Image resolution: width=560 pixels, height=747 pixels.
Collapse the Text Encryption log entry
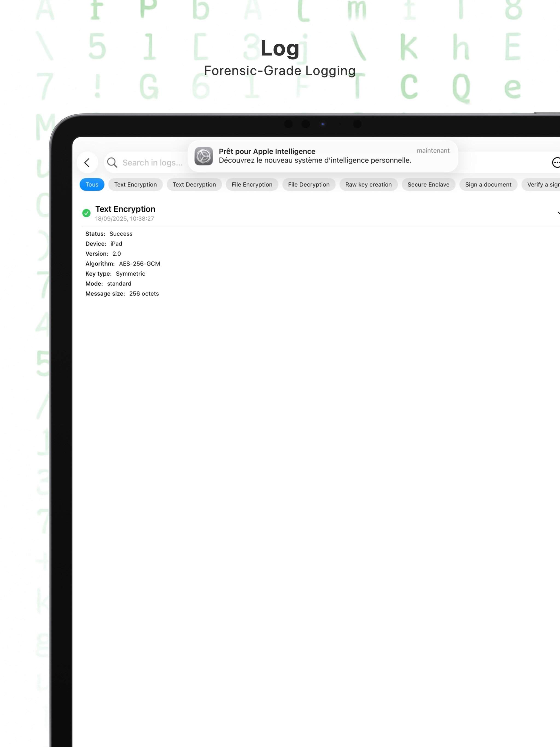[557, 213]
